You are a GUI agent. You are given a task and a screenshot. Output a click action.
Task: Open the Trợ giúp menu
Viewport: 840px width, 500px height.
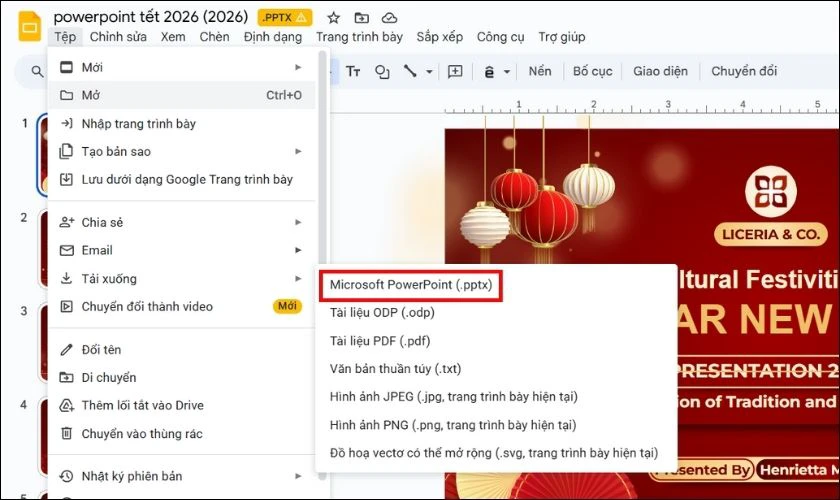coord(561,37)
